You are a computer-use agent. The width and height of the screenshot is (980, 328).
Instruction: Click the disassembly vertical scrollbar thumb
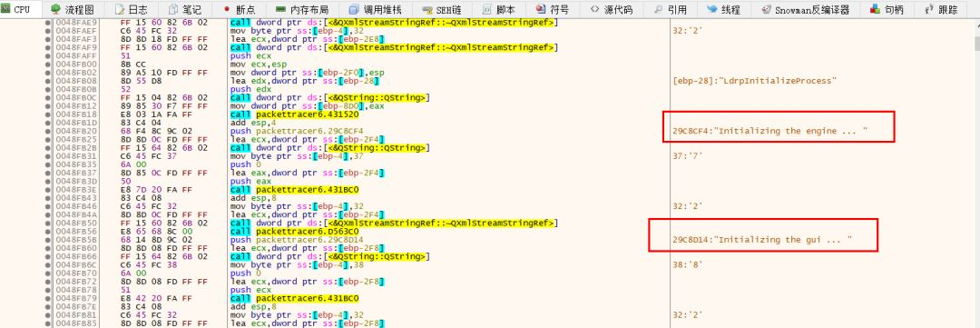pyautogui.click(x=976, y=43)
